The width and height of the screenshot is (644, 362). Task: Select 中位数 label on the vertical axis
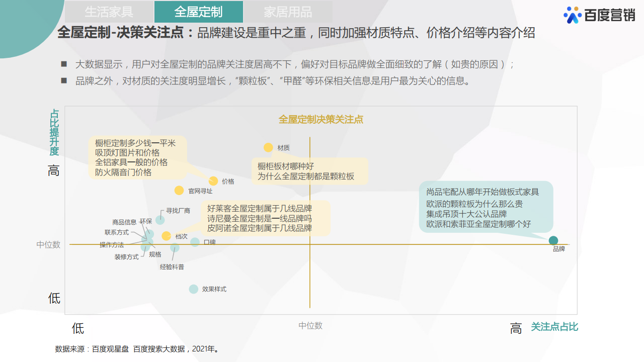point(48,244)
